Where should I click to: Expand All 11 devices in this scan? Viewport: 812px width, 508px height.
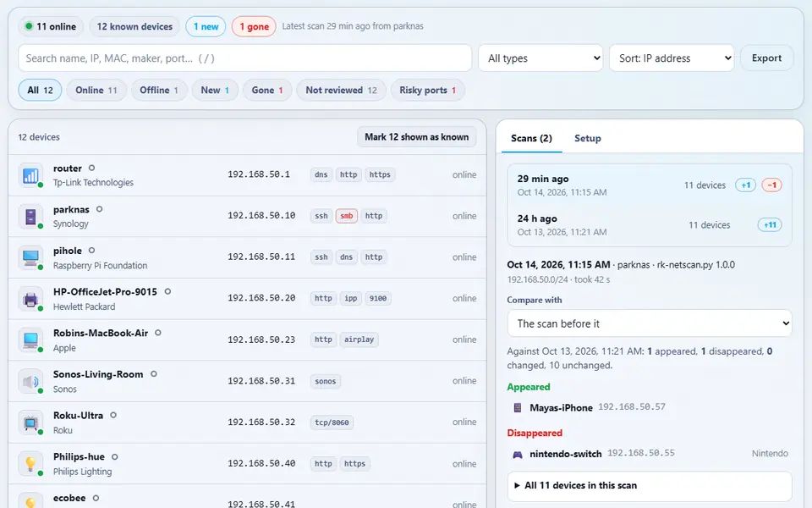pyautogui.click(x=650, y=486)
